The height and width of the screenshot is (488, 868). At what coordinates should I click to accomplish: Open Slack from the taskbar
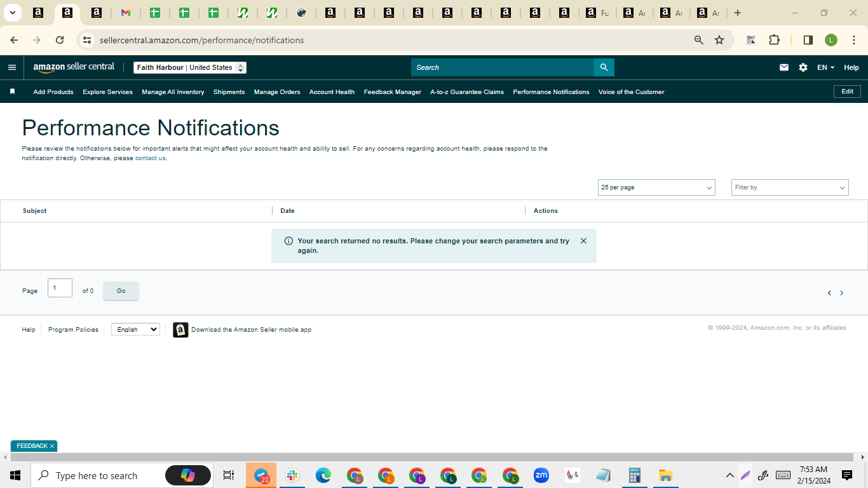pos(292,475)
